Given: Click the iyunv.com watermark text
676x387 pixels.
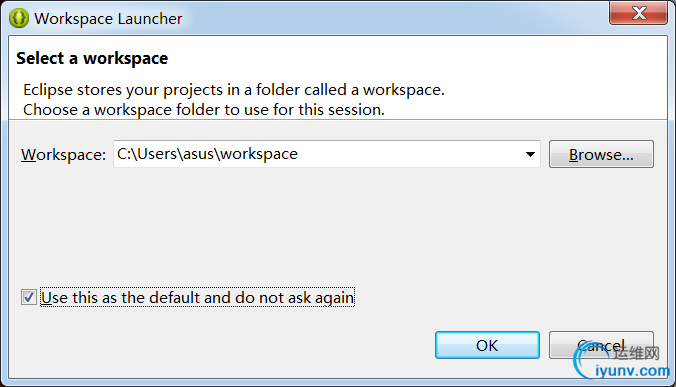Looking at the screenshot, I should tap(632, 371).
